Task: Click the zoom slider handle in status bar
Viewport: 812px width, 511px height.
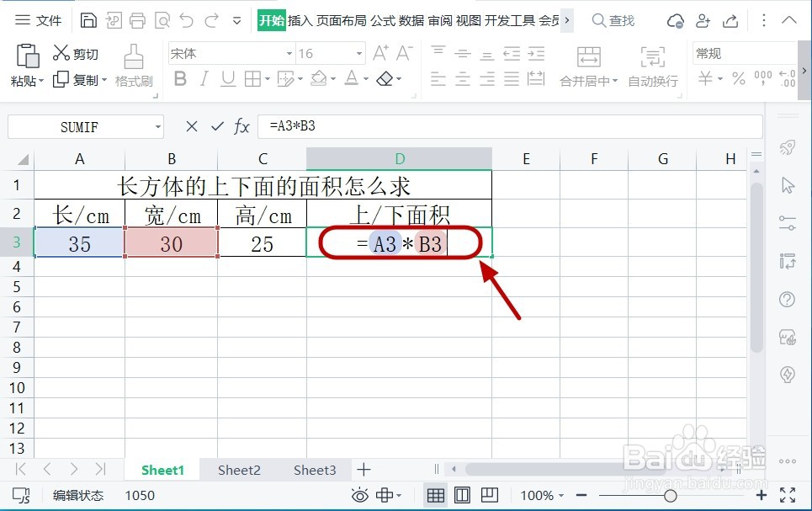Action: point(670,495)
